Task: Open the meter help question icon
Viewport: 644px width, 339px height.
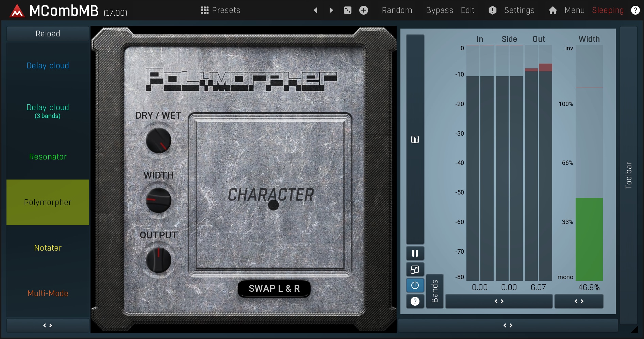Action: (415, 301)
